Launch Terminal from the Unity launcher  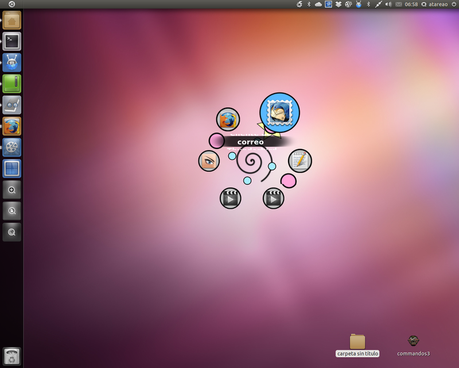coord(12,41)
